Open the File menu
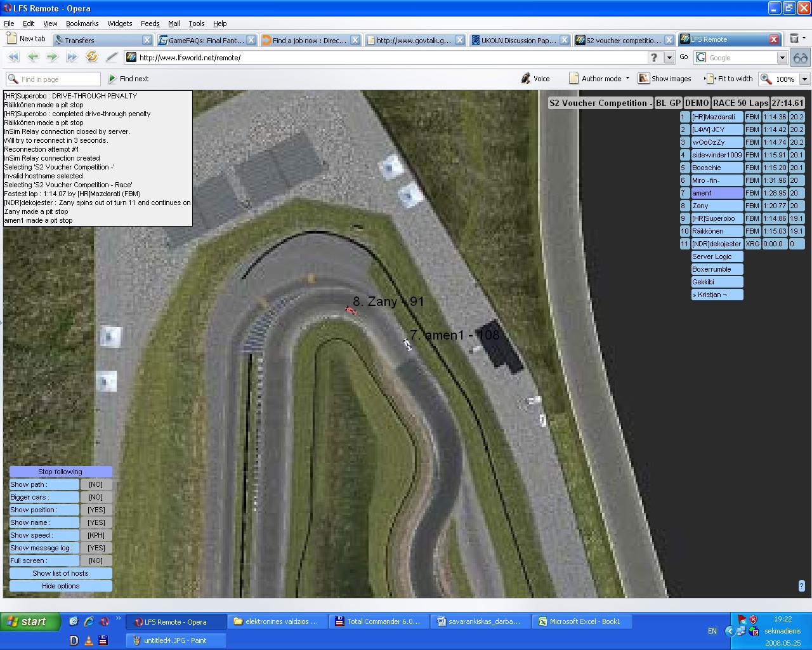The image size is (812, 650). 9,23
